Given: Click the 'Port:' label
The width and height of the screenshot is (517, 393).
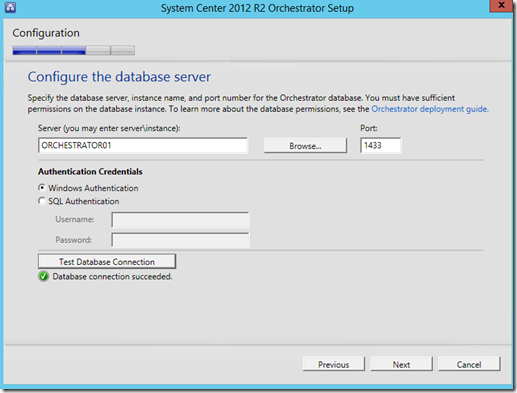Looking at the screenshot, I should pyautogui.click(x=369, y=128).
